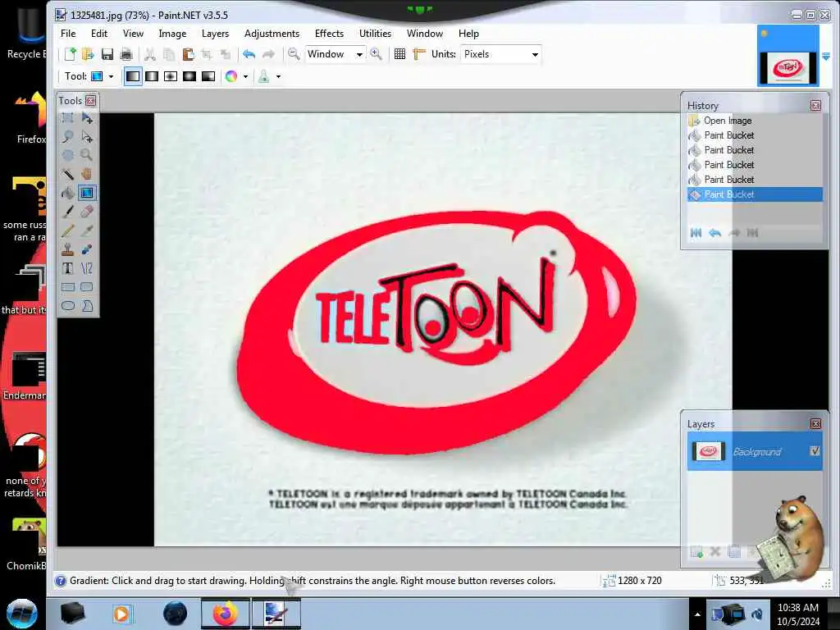Click the Open file toolbar icon
Screen dimensions: 840x630
click(x=88, y=54)
